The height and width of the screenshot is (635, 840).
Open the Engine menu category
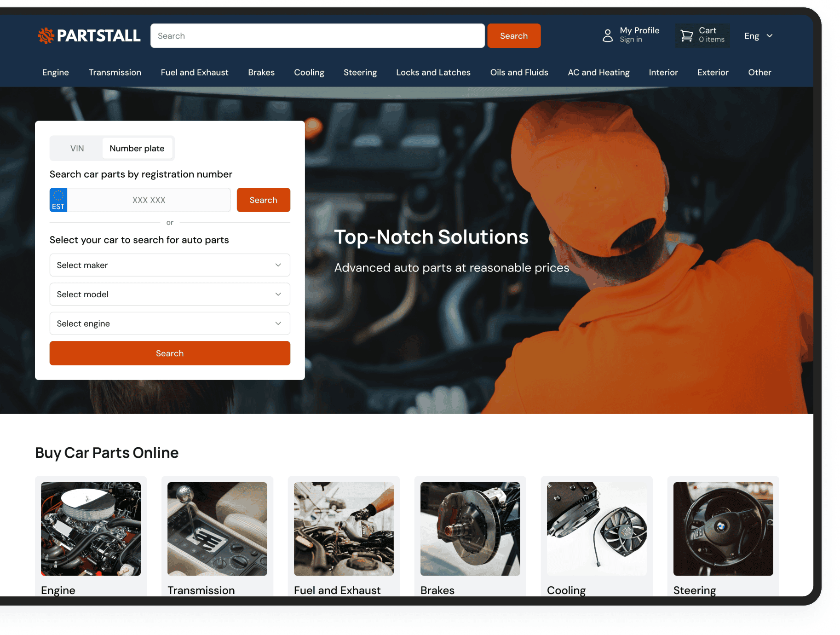[x=56, y=72]
